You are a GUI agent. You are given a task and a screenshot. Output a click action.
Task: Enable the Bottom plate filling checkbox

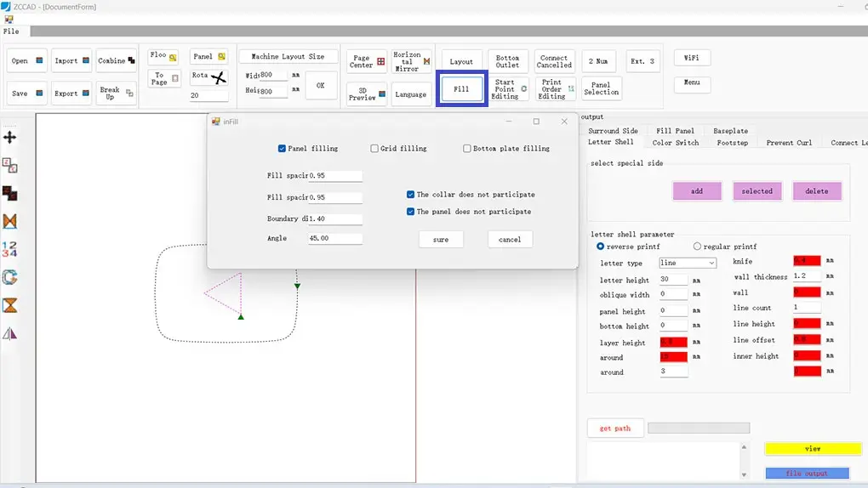tap(466, 148)
